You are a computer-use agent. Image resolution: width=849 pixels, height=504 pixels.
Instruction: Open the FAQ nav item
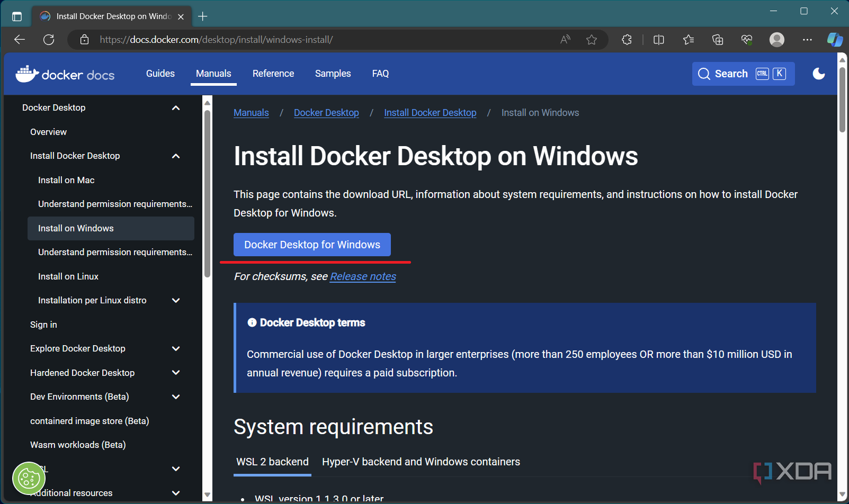(380, 74)
